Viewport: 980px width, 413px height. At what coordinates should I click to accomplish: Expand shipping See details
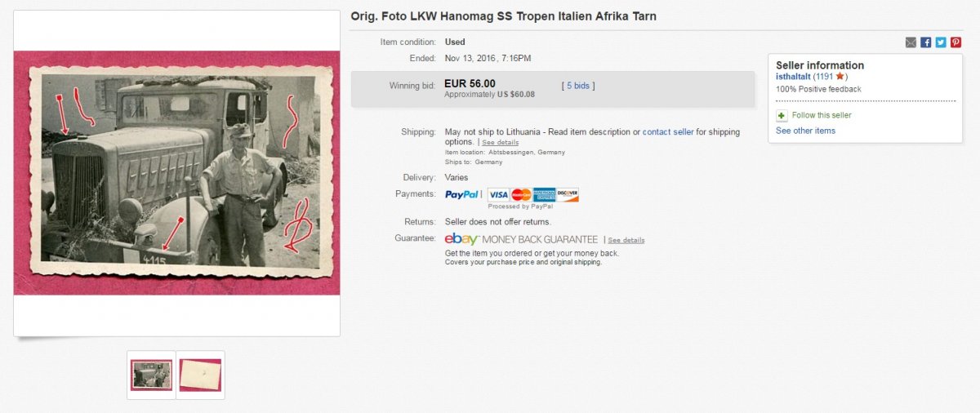point(500,143)
